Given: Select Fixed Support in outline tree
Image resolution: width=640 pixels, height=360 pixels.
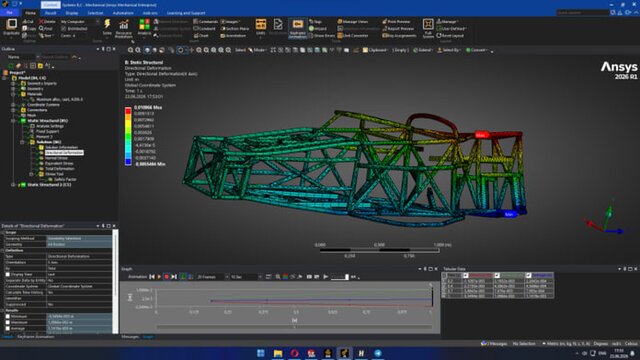Looking at the screenshot, I should tap(47, 131).
